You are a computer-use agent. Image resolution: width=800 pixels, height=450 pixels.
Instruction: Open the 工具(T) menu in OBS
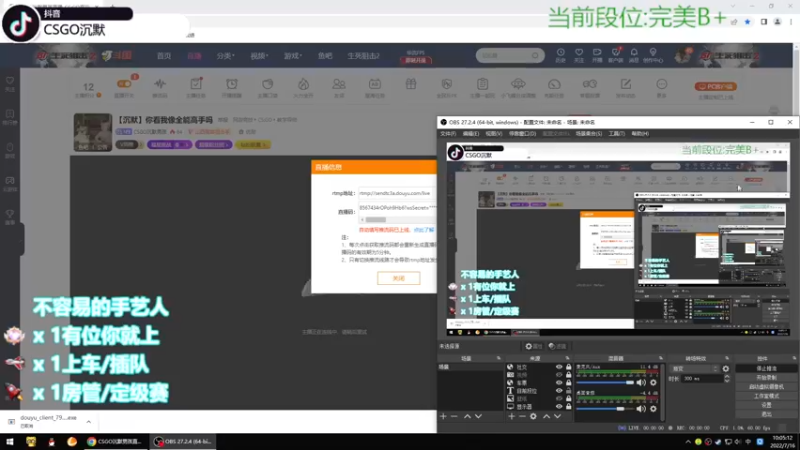pyautogui.click(x=616, y=134)
